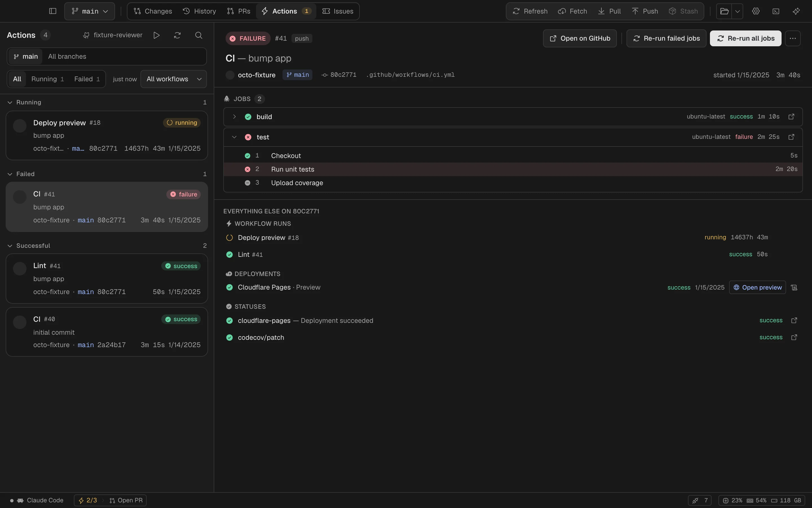
Task: Reload runs with the Actions panel refresh icon
Action: [177, 35]
